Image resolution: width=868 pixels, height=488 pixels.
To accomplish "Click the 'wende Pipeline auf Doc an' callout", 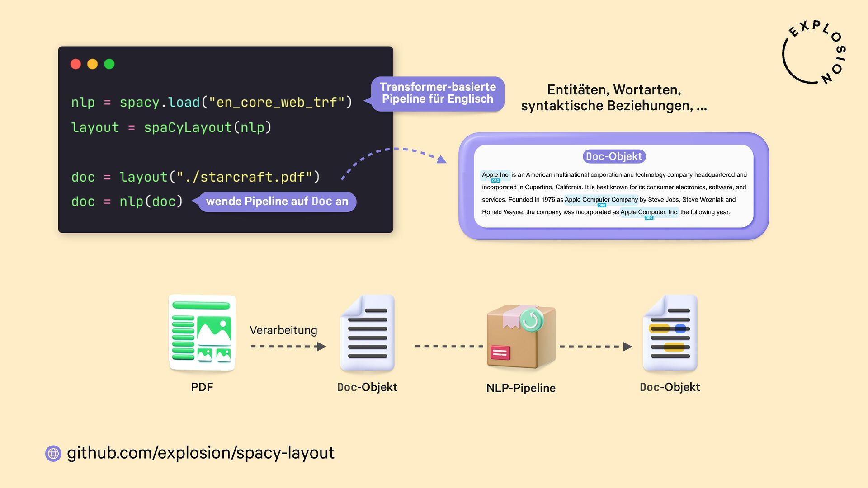I will pos(277,202).
